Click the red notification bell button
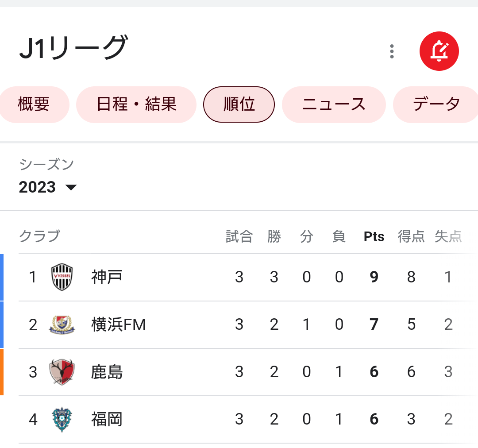The height and width of the screenshot is (448, 478). pos(439,51)
